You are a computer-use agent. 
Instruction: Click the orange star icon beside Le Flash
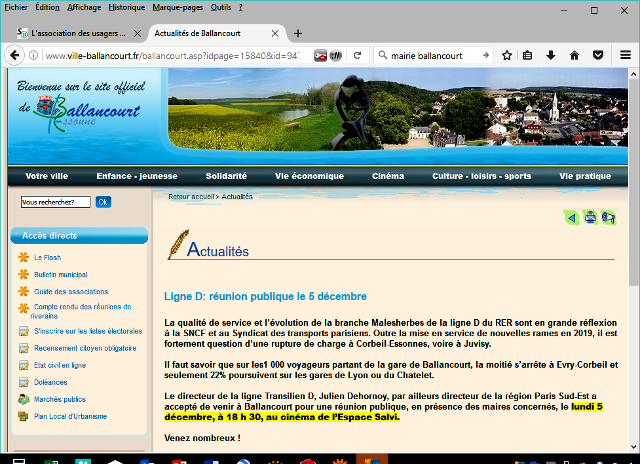(24, 257)
